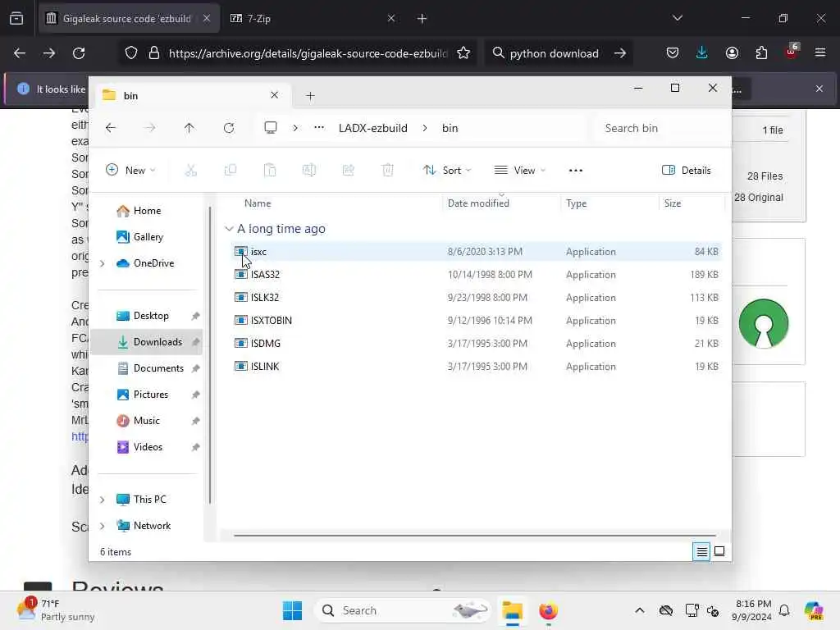Click chevron after LADX-ezbuild in breadcrumb
The height and width of the screenshot is (630, 840).
(x=424, y=128)
